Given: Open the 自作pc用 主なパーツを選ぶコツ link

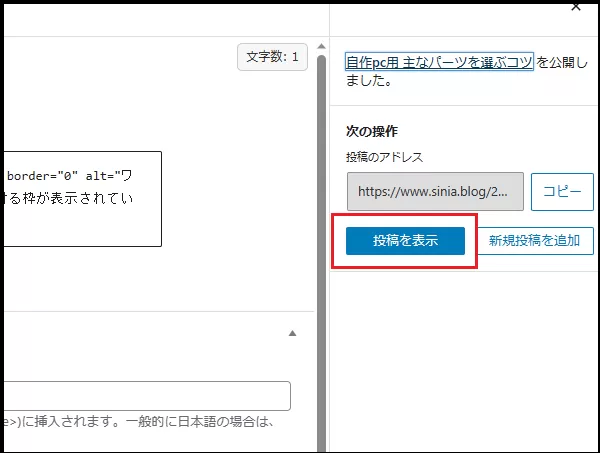Looking at the screenshot, I should (x=439, y=62).
